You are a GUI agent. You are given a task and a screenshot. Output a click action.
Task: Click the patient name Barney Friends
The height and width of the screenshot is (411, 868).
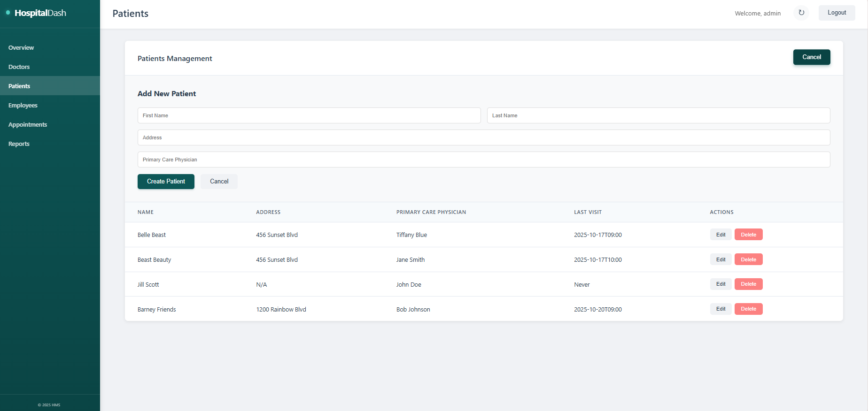click(x=157, y=310)
